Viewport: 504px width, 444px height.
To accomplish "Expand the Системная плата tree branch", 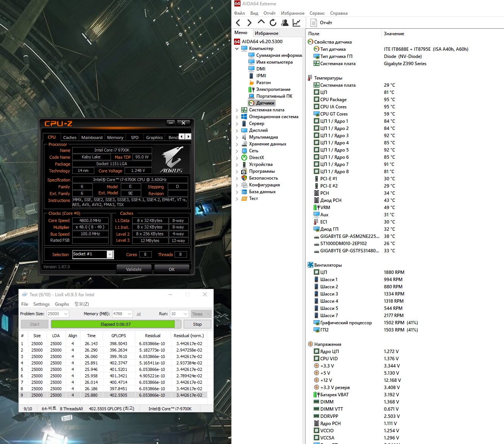I will pos(237,110).
